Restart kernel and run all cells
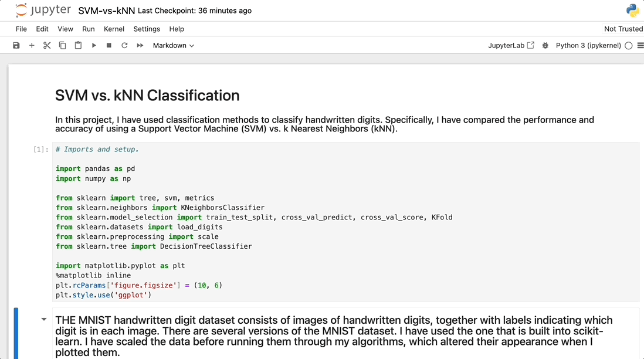Image resolution: width=644 pixels, height=359 pixels. coord(140,46)
